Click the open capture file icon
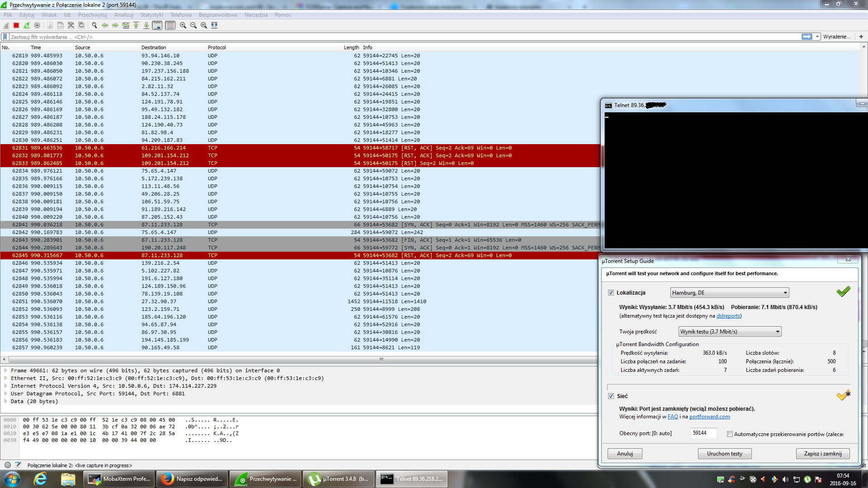The width and height of the screenshot is (868, 488). click(50, 25)
